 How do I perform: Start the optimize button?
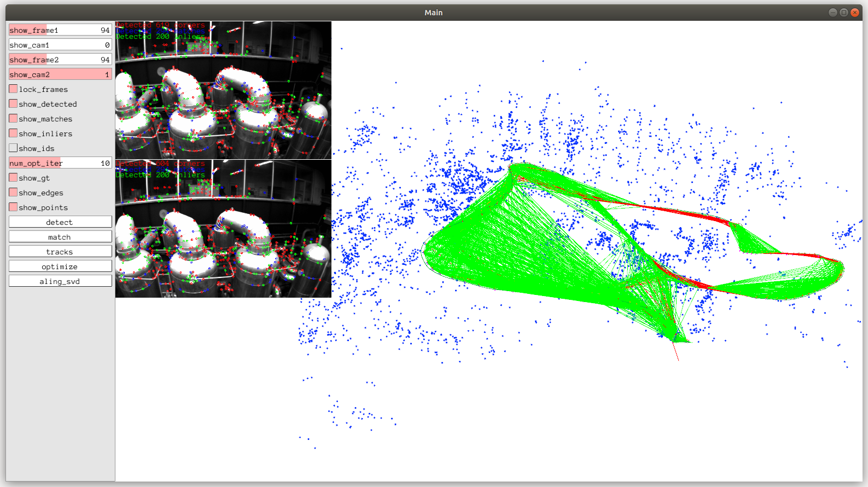(x=60, y=266)
